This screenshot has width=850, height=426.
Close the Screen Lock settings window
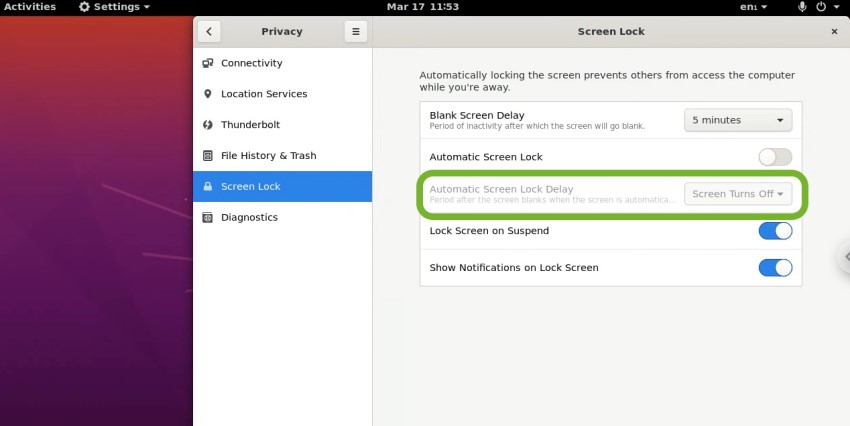[834, 31]
